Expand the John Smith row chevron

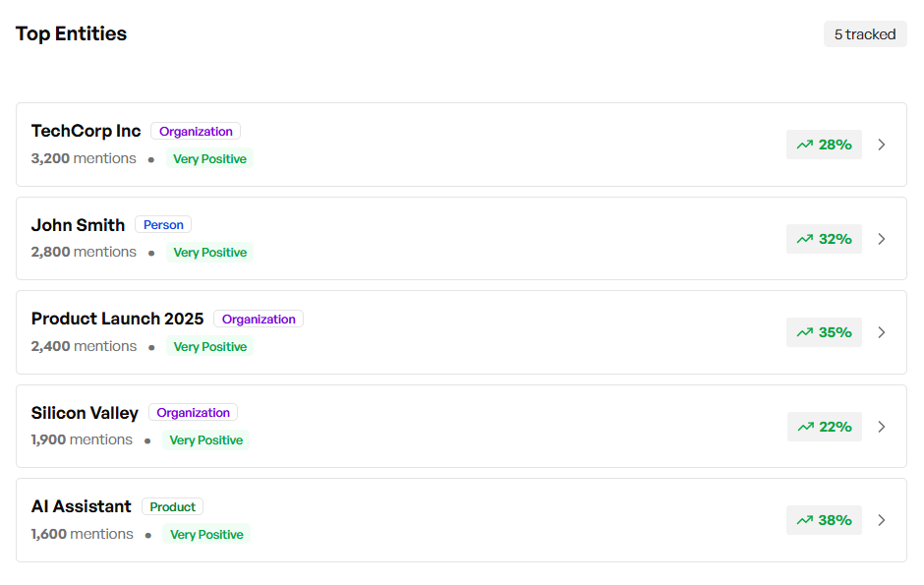[882, 239]
